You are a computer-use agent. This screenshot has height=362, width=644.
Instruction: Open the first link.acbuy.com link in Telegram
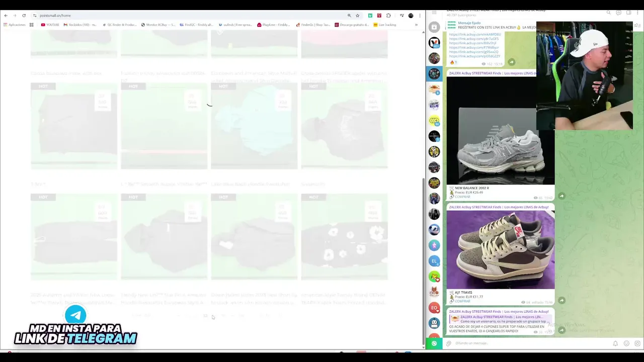click(475, 34)
